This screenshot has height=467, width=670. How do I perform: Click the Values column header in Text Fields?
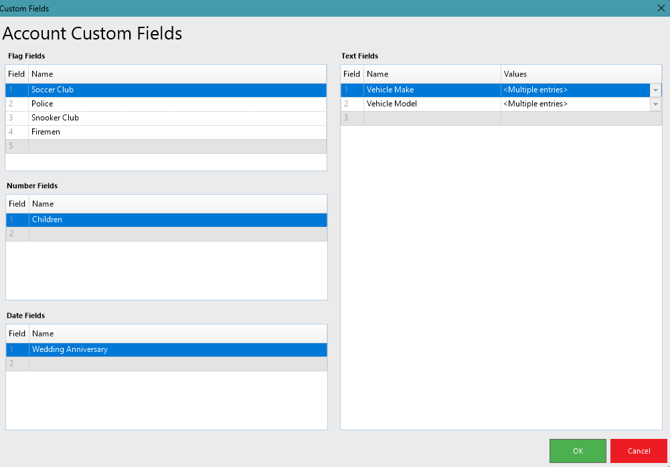point(580,74)
